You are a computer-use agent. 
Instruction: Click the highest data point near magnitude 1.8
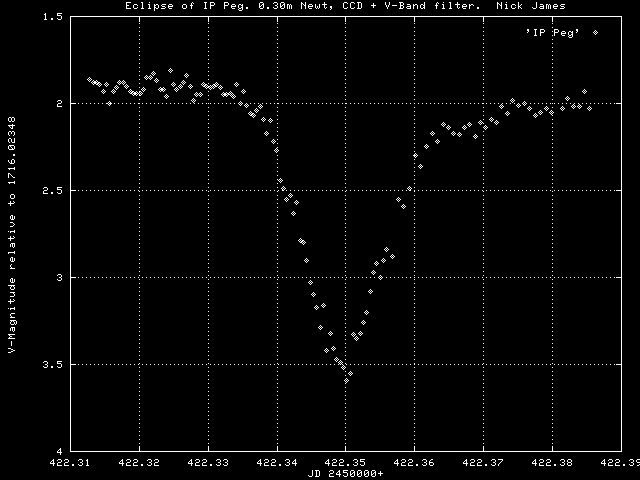[171, 71]
